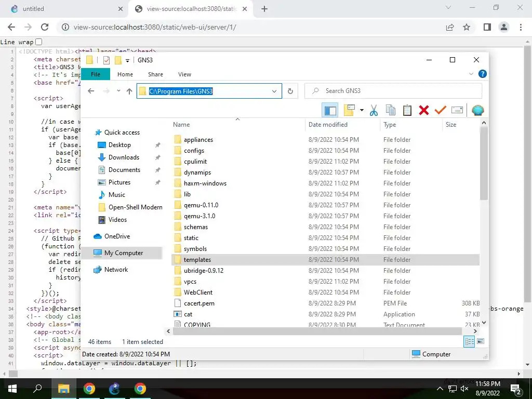The image size is (532, 399).
Task: Open a new Chrome tab
Action: click(x=264, y=9)
